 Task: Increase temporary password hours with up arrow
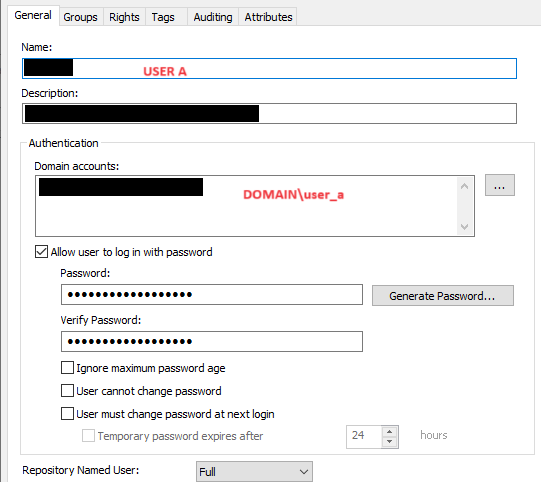click(x=390, y=432)
